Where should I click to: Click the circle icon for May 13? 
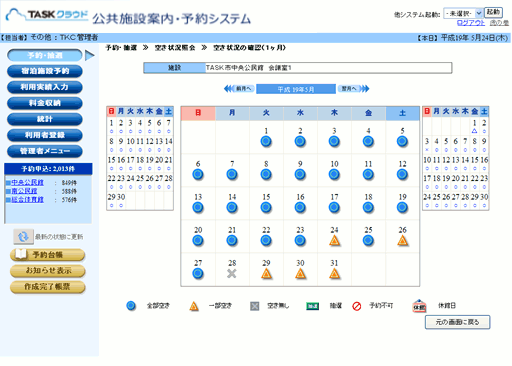(198, 207)
